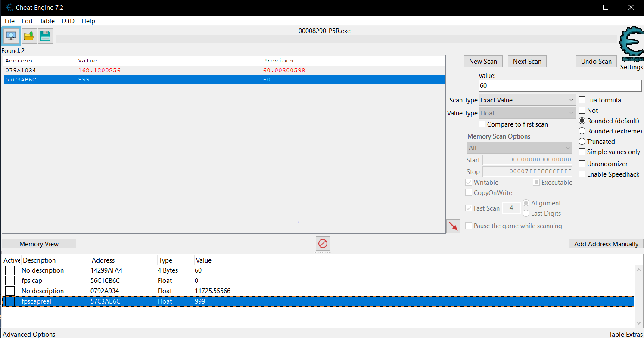Screen dimensions: 644x338
Task: Click the Cheat Engine title bar icon
Action: [x=9, y=8]
